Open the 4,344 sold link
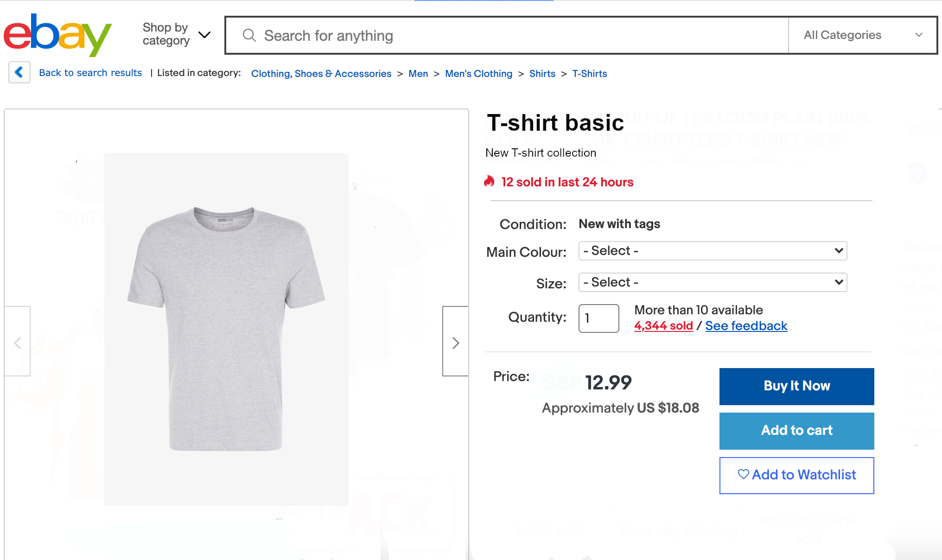 tap(663, 326)
